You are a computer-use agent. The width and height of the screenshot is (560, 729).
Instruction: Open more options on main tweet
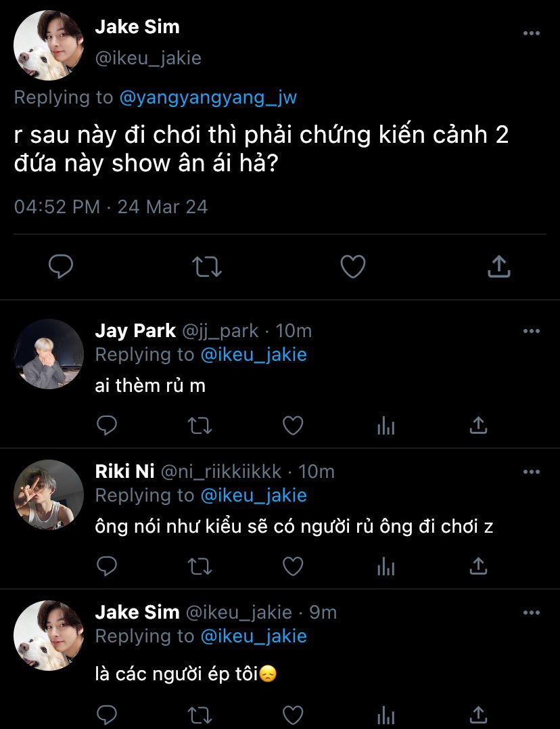click(532, 33)
